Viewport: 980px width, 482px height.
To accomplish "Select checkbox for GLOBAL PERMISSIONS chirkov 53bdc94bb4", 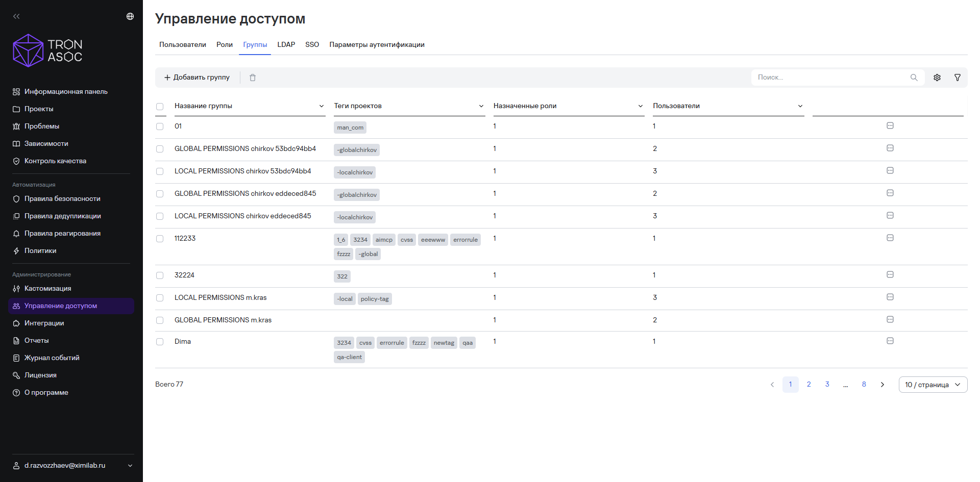I will point(160,149).
